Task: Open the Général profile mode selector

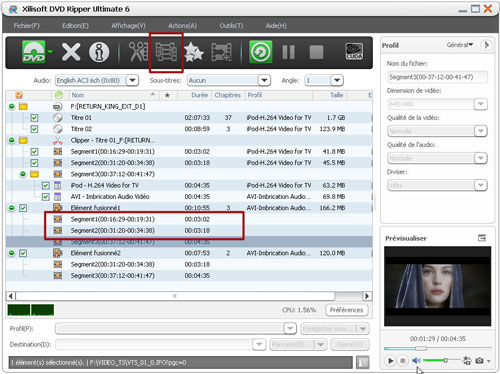Action: pyautogui.click(x=460, y=45)
